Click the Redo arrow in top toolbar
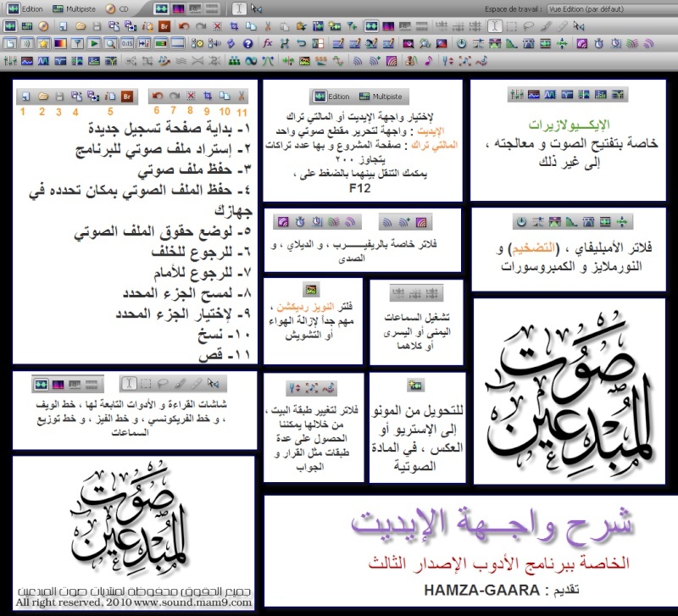The height and width of the screenshot is (616, 678). 200,26
